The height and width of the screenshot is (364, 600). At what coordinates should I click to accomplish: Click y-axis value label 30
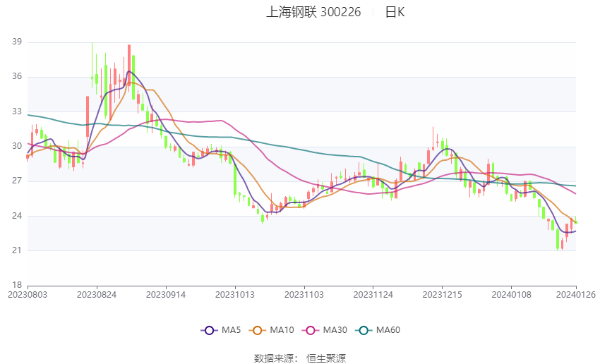point(17,146)
